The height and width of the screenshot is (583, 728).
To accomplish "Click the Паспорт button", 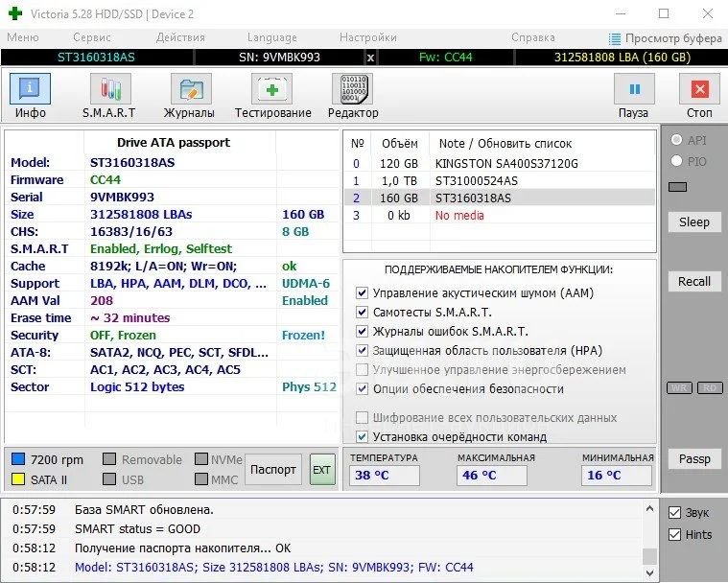I will [273, 470].
